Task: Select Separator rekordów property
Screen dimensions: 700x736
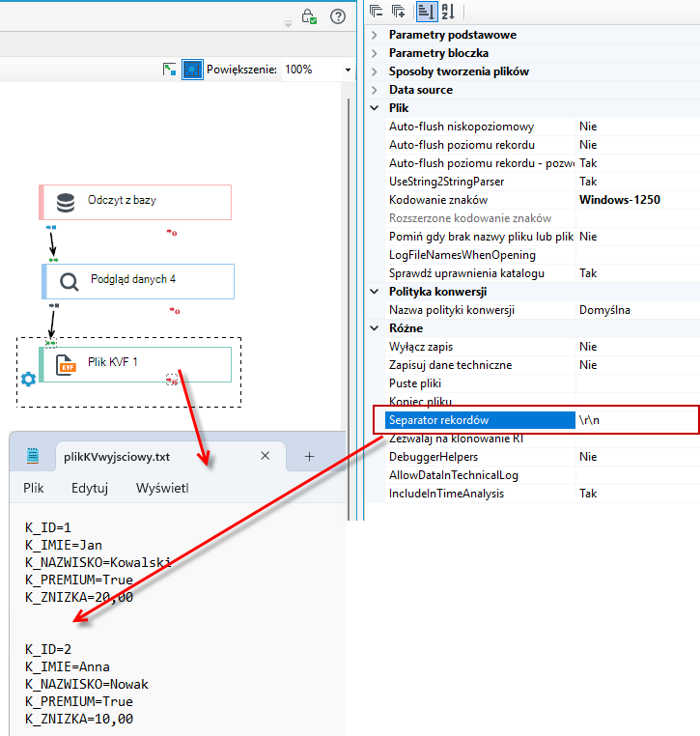Action: pyautogui.click(x=480, y=420)
